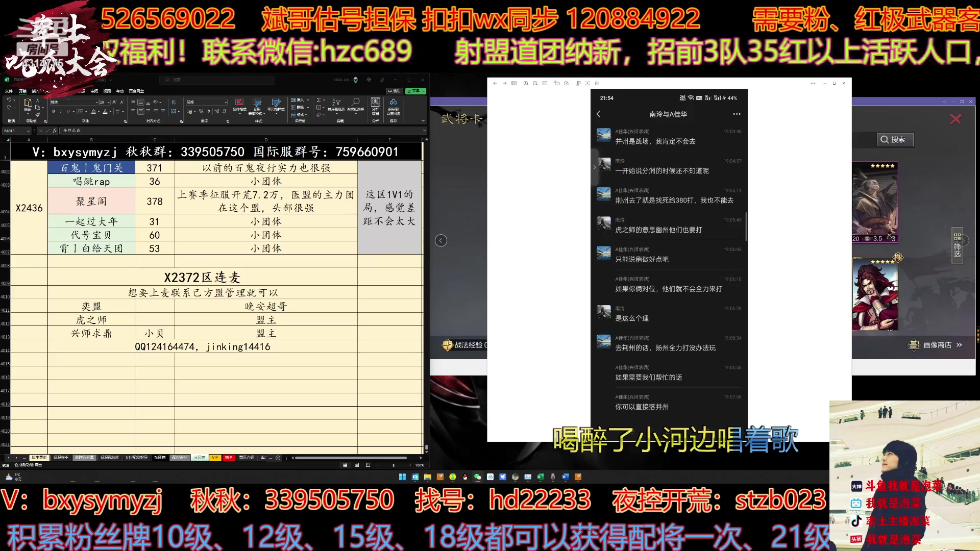The width and height of the screenshot is (980, 551).
Task: Click the Excel search box
Action: point(217,80)
